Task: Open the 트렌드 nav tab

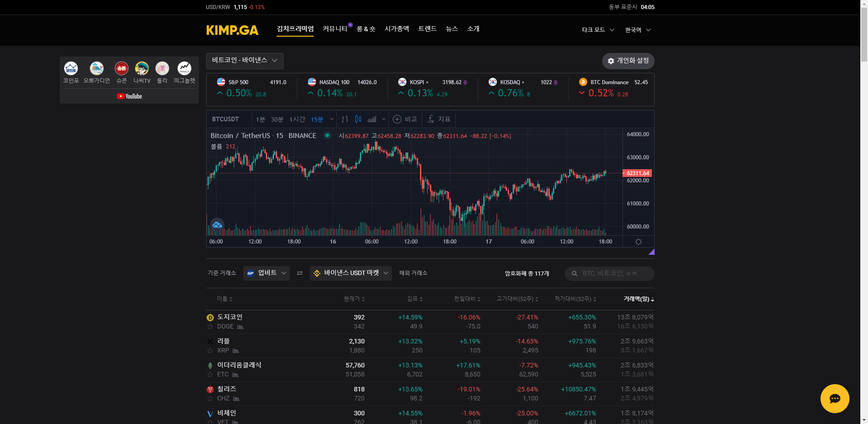Action: click(427, 29)
